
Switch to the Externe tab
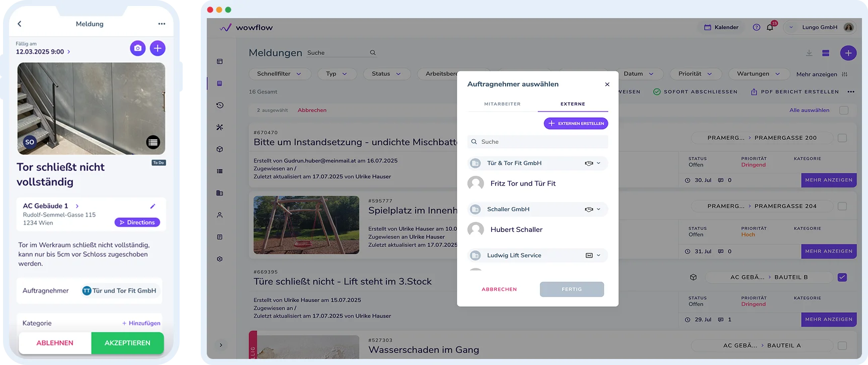tap(573, 104)
